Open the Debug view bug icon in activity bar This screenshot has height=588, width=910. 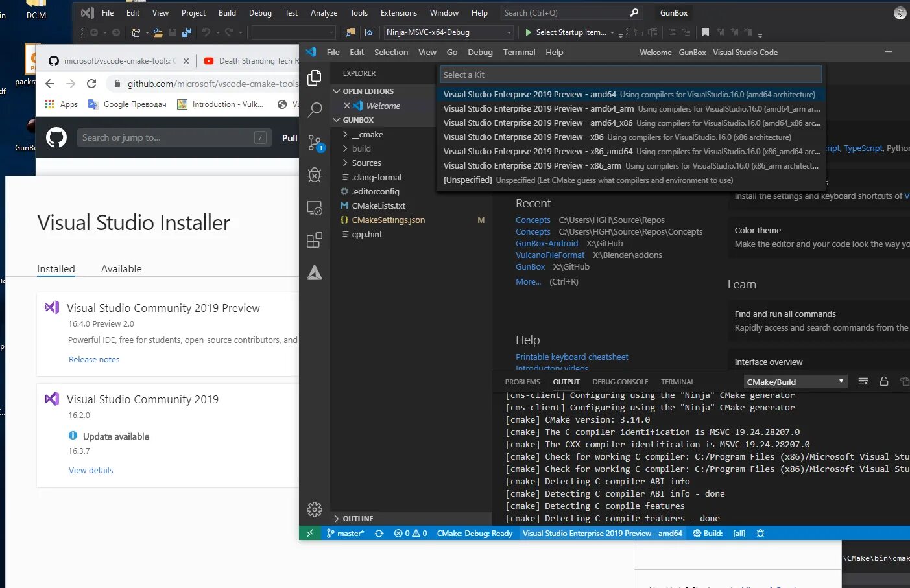point(315,175)
